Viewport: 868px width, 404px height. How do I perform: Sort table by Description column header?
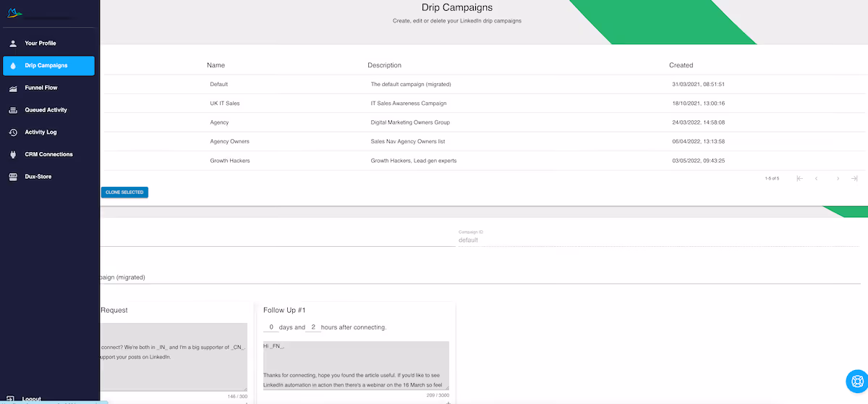click(384, 65)
